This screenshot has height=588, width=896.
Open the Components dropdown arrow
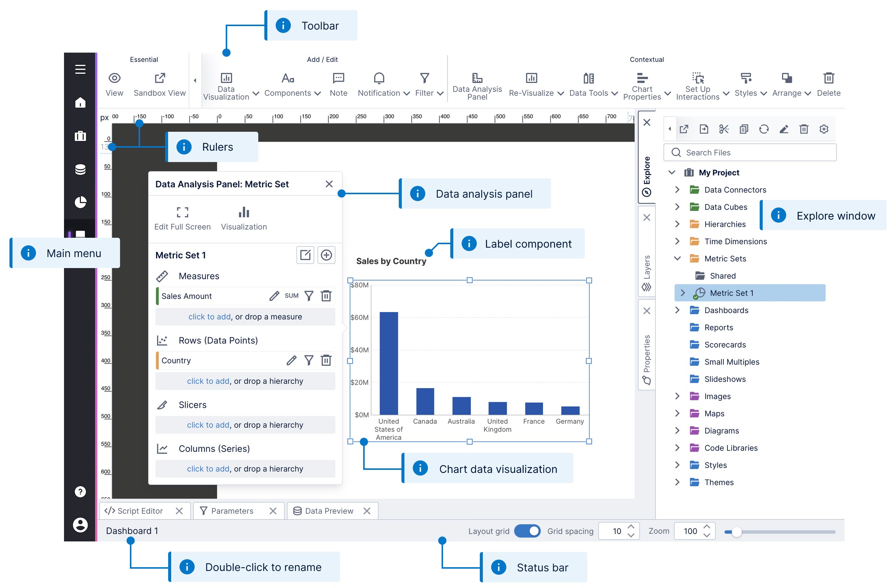pyautogui.click(x=317, y=93)
